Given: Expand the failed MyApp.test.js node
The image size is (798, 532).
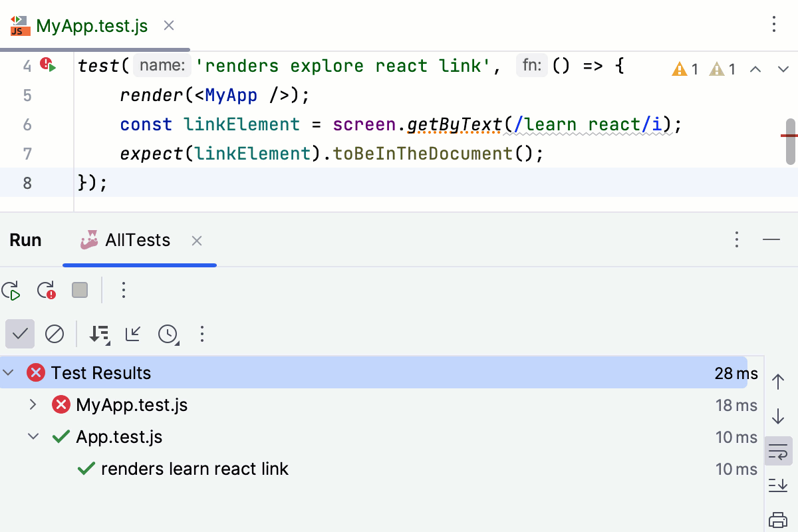Looking at the screenshot, I should [33, 404].
